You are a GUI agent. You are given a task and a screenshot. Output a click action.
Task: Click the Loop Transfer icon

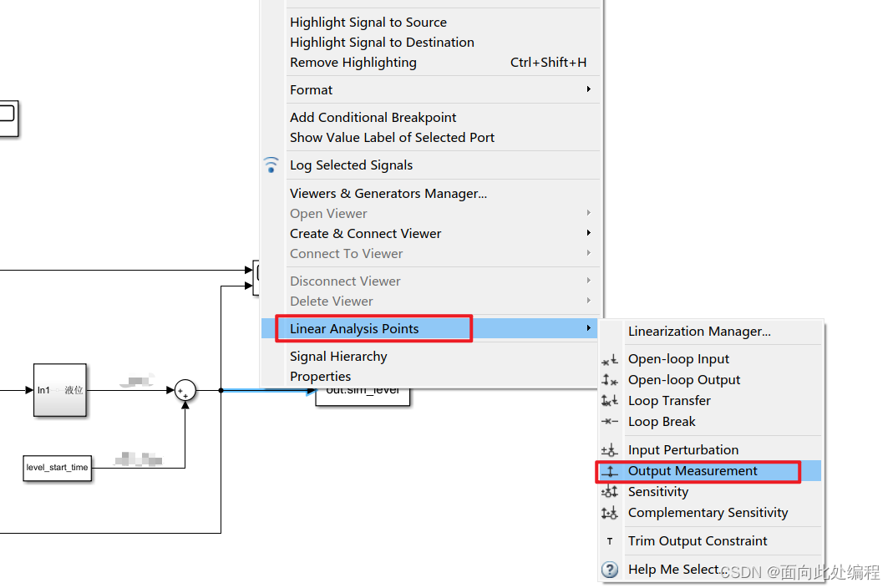[x=609, y=401]
